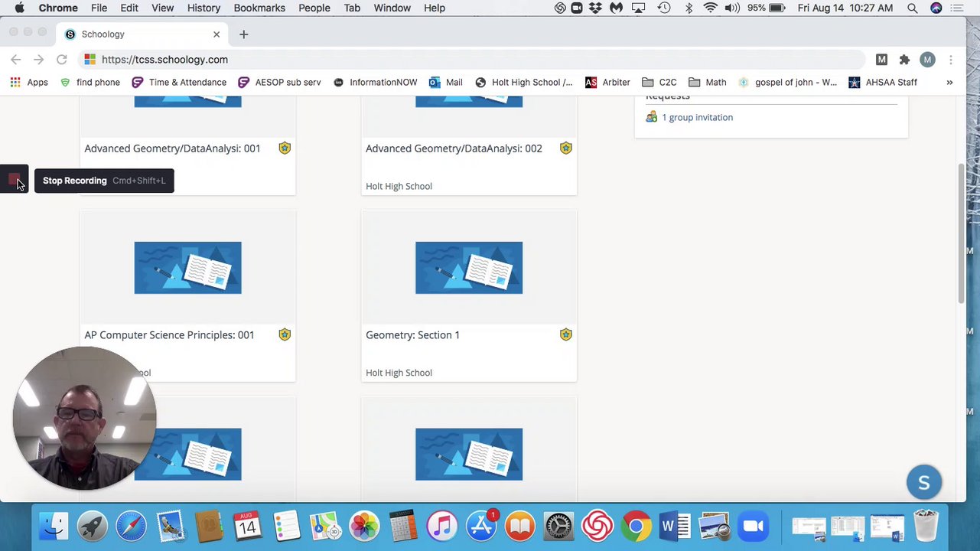Open the History menu
The width and height of the screenshot is (980, 551).
203,8
